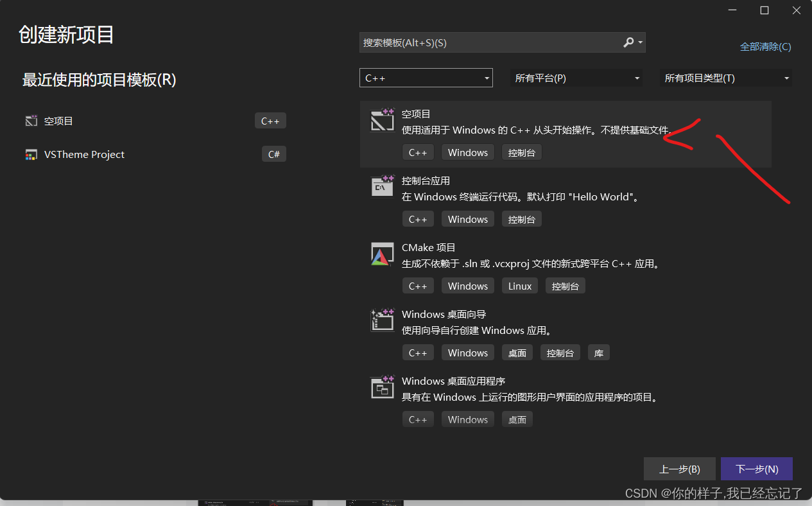
Task: Minimize the create project dialog window
Action: [733, 10]
